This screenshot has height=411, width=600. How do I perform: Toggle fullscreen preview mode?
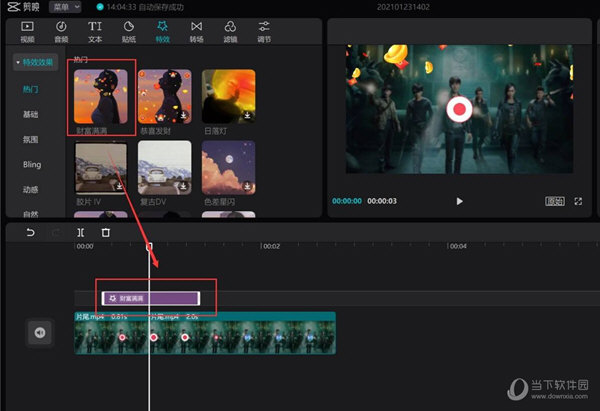tap(578, 201)
